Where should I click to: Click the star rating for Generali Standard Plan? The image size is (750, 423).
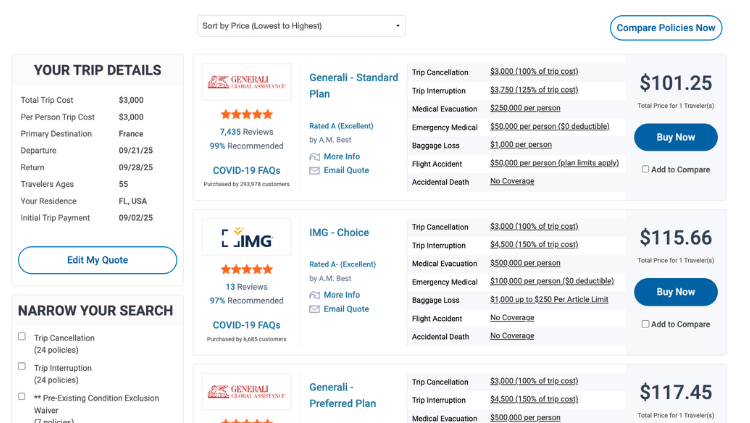click(x=247, y=115)
